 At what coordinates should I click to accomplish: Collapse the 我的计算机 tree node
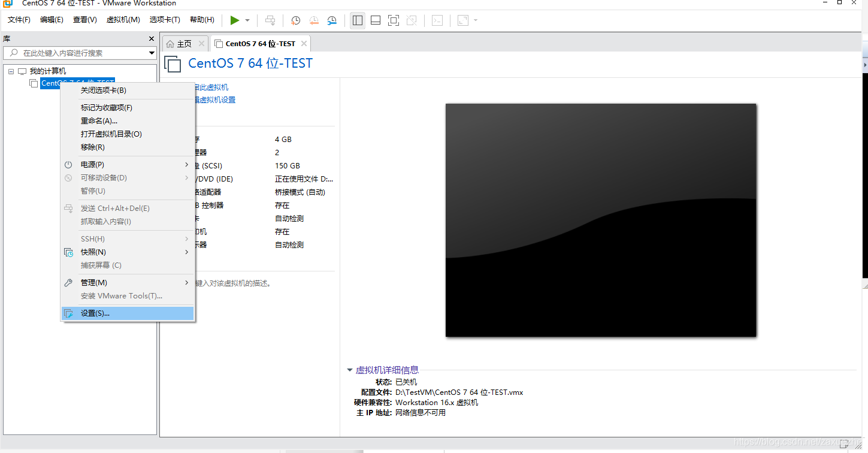click(x=11, y=71)
